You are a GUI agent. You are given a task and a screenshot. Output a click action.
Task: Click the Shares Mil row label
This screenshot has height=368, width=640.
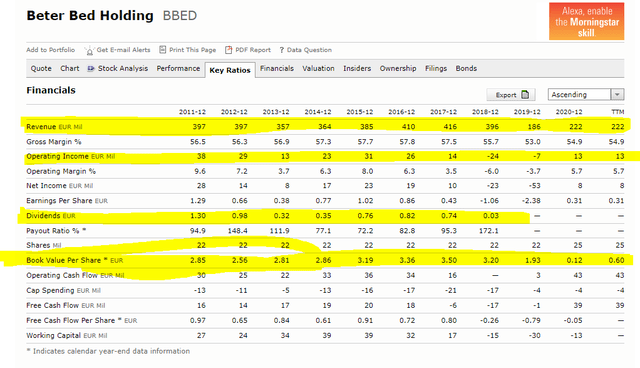pyautogui.click(x=44, y=245)
